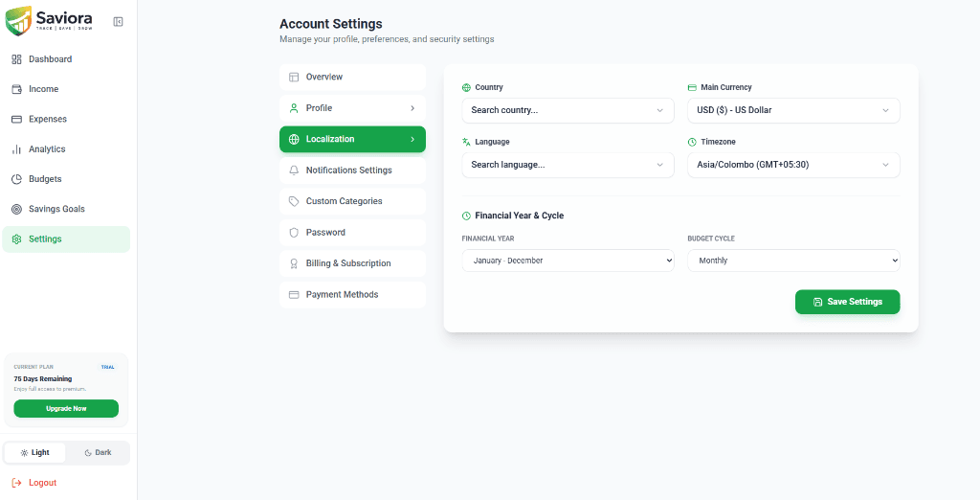
Task: Open Notifications Settings section
Action: point(352,170)
